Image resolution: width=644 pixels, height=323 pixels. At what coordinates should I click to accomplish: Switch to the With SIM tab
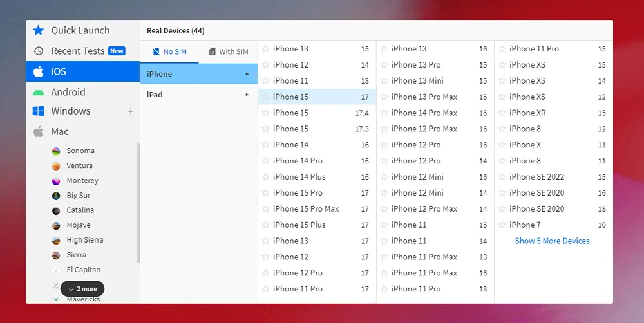coord(229,51)
